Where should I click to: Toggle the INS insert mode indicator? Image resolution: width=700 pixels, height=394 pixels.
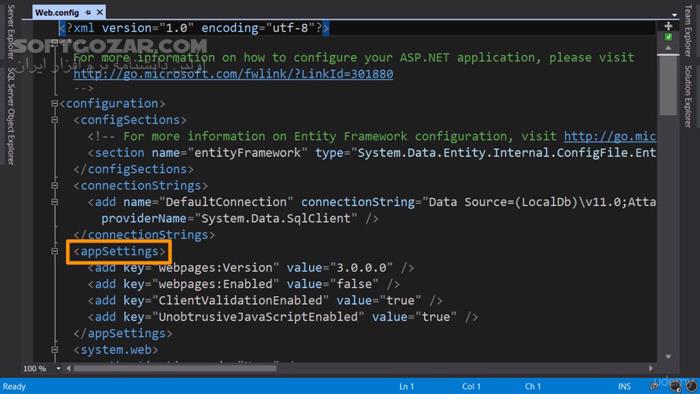click(624, 386)
